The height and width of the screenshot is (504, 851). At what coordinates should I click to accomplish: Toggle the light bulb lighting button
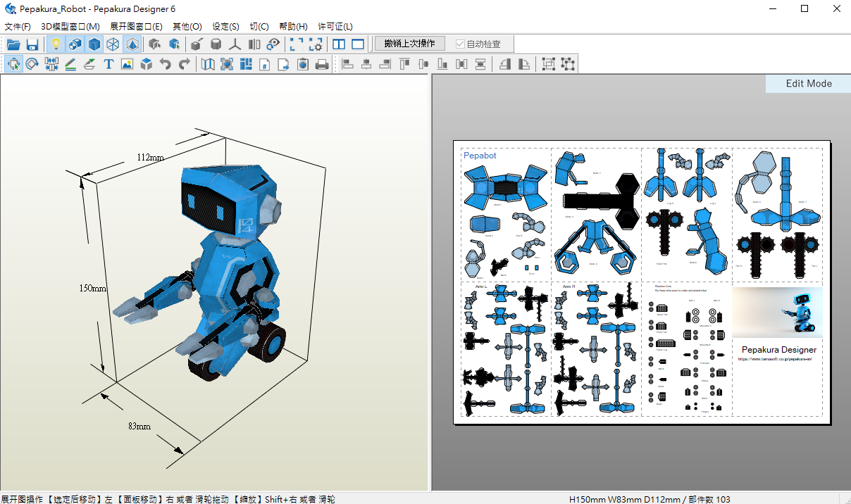(56, 44)
